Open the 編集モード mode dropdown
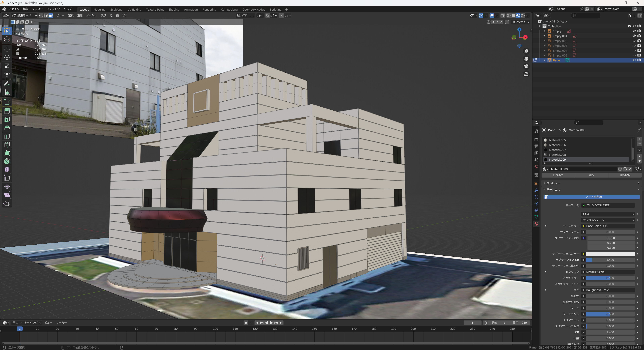Image resolution: width=644 pixels, height=350 pixels. pos(24,15)
